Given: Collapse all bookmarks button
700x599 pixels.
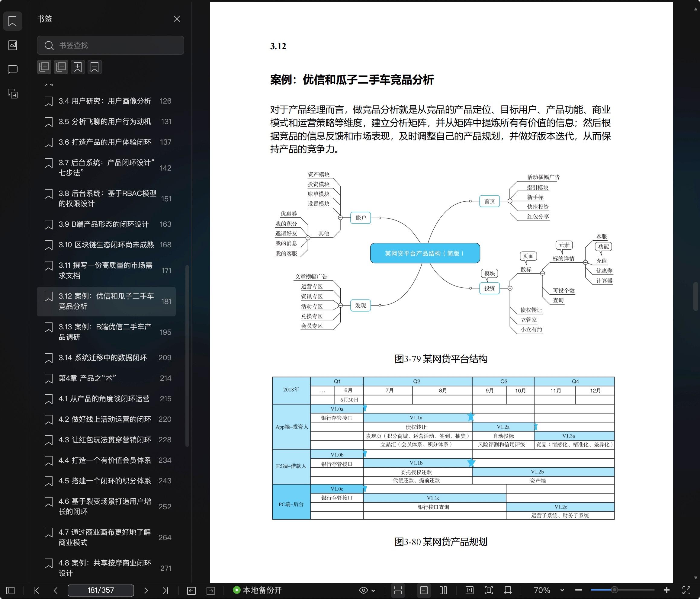Looking at the screenshot, I should coord(61,67).
